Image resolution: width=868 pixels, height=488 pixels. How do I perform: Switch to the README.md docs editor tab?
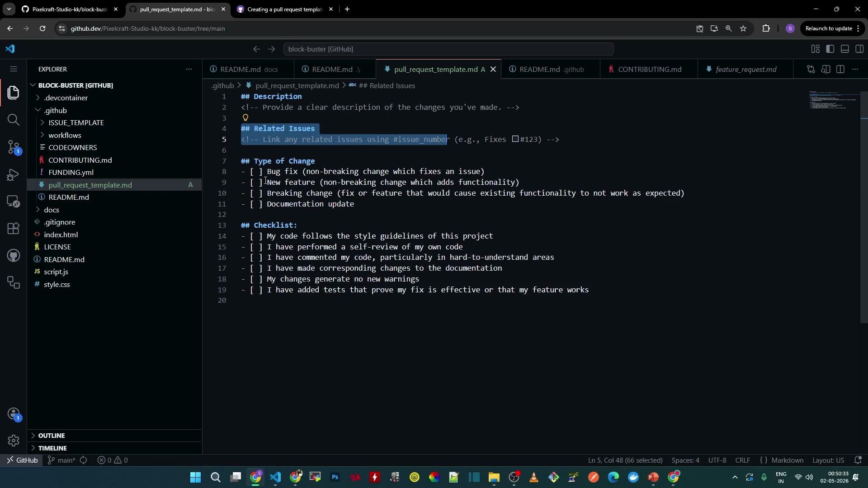248,70
